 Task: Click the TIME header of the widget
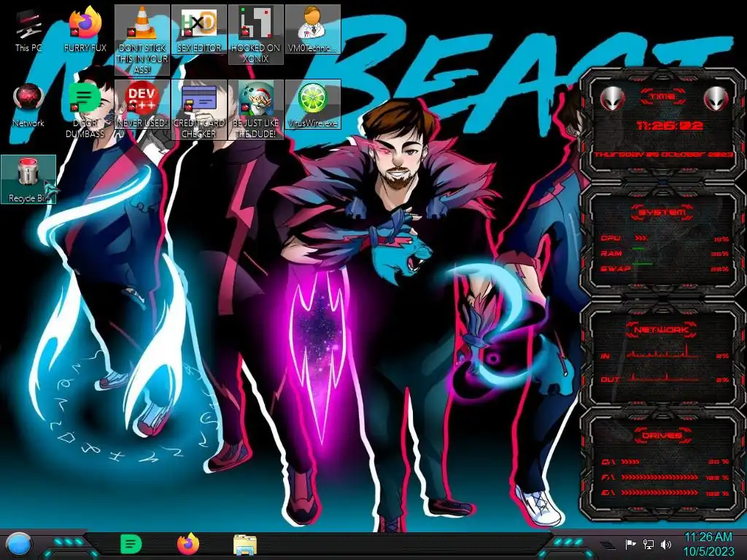click(662, 97)
